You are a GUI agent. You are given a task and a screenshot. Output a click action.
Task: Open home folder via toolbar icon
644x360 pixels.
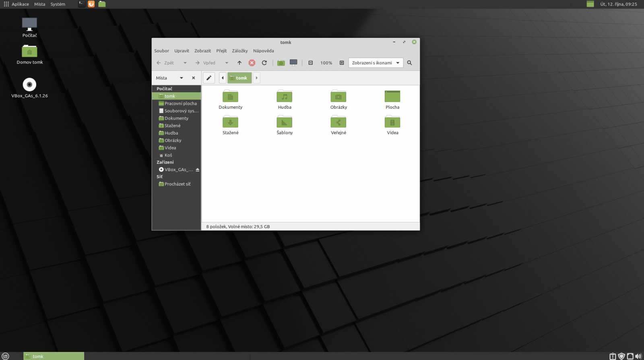[x=281, y=63]
